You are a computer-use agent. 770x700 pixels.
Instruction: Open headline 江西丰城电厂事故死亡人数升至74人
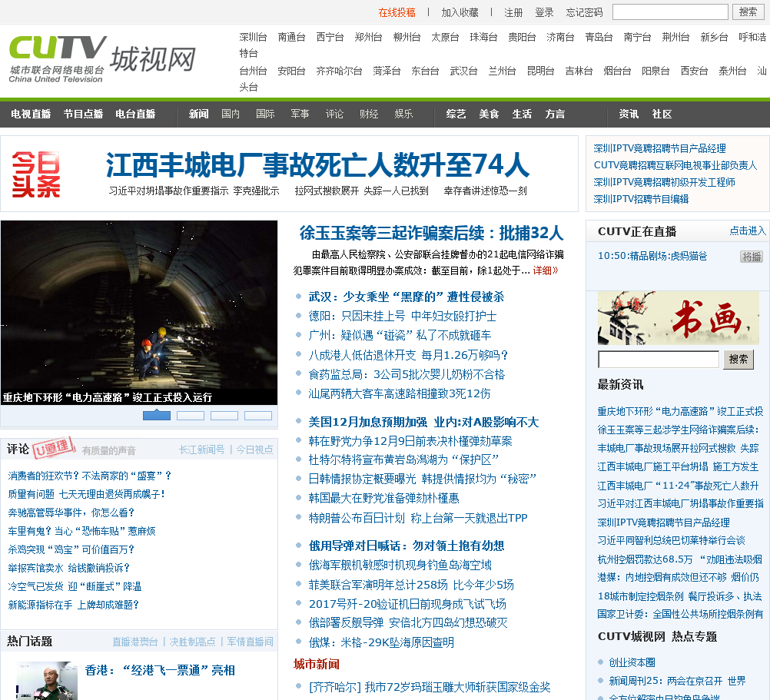click(x=317, y=165)
